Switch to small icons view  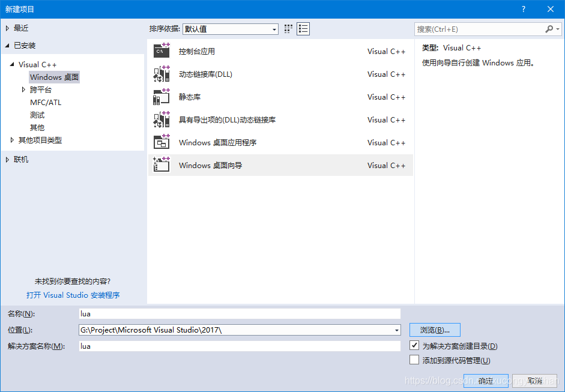tap(288, 29)
